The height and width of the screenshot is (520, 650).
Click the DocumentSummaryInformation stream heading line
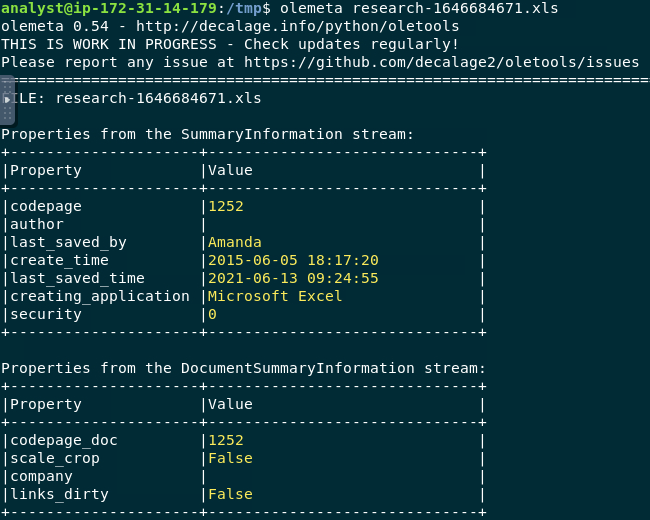coord(243,368)
